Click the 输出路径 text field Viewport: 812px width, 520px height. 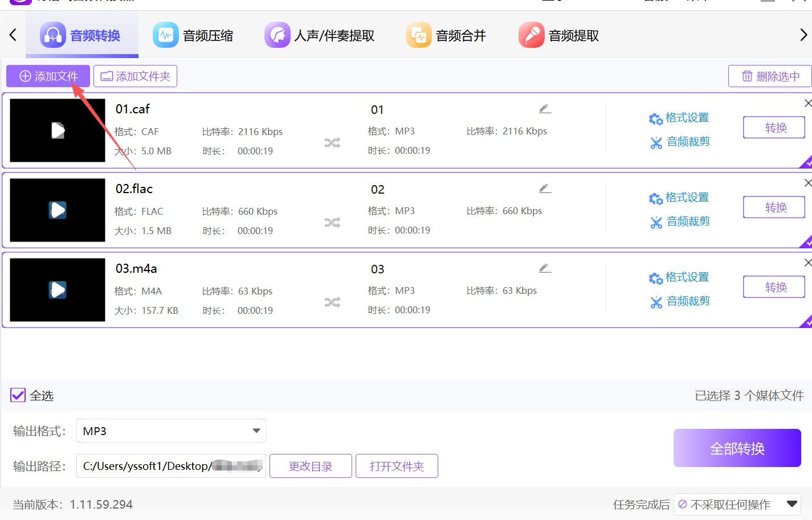pyautogui.click(x=171, y=466)
